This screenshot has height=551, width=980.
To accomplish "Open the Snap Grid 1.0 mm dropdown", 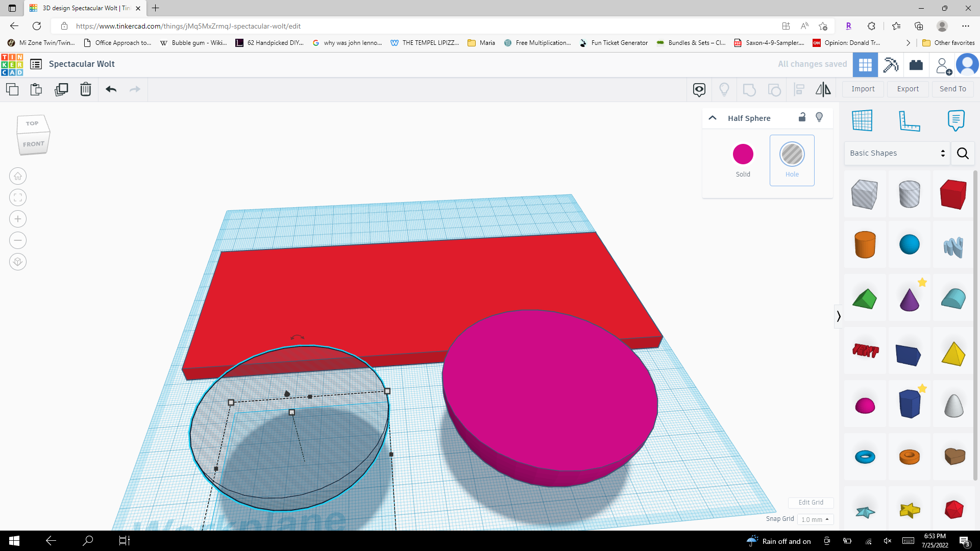I will click(815, 519).
